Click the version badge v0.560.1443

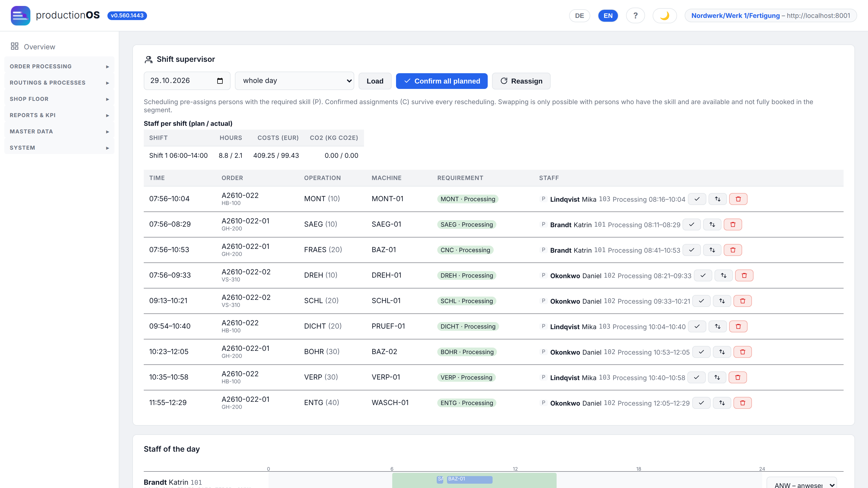point(127,15)
